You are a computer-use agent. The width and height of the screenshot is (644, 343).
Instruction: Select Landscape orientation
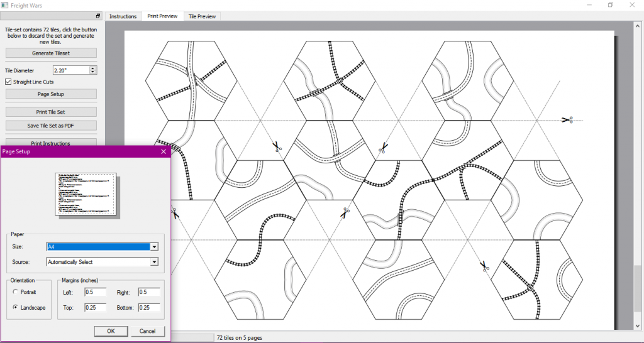coord(16,307)
